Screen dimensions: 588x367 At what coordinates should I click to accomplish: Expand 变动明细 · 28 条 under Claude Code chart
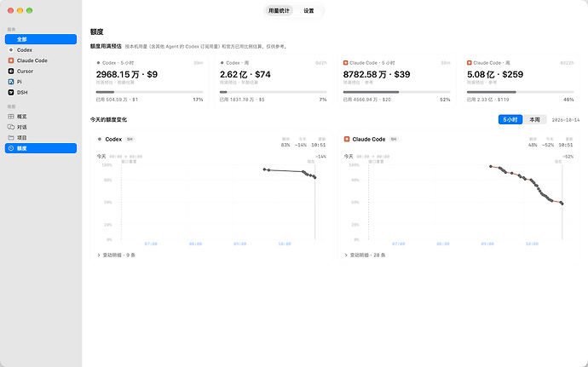pyautogui.click(x=365, y=255)
